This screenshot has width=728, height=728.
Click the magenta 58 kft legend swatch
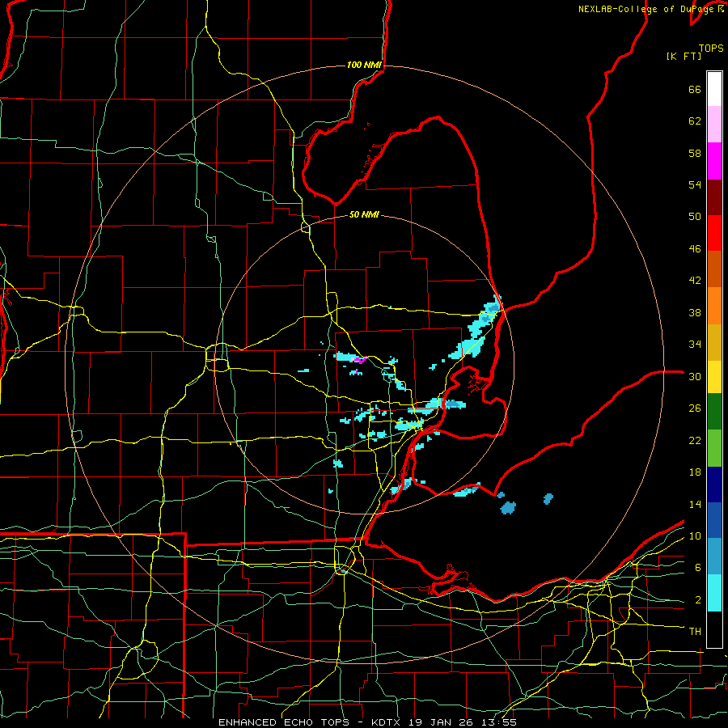pos(714,161)
